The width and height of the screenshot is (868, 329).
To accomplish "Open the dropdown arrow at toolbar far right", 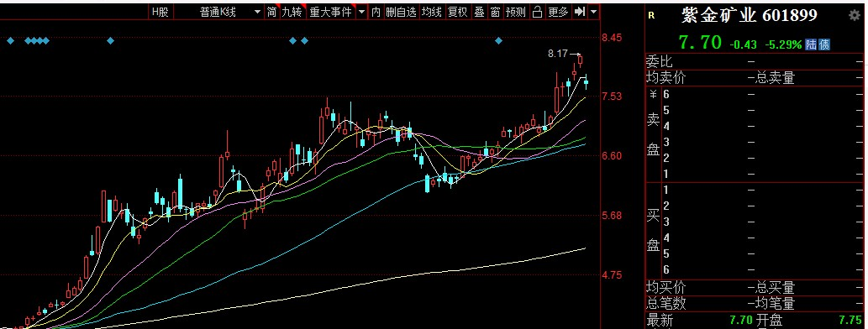I will (x=594, y=12).
